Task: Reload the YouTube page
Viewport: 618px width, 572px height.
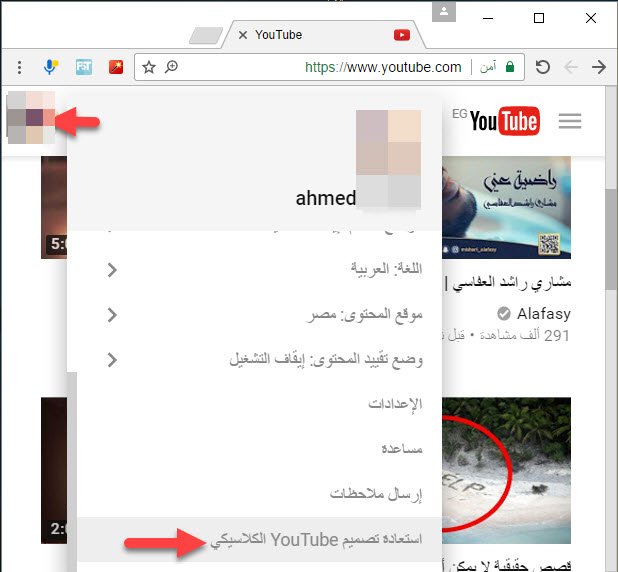Action: [542, 67]
